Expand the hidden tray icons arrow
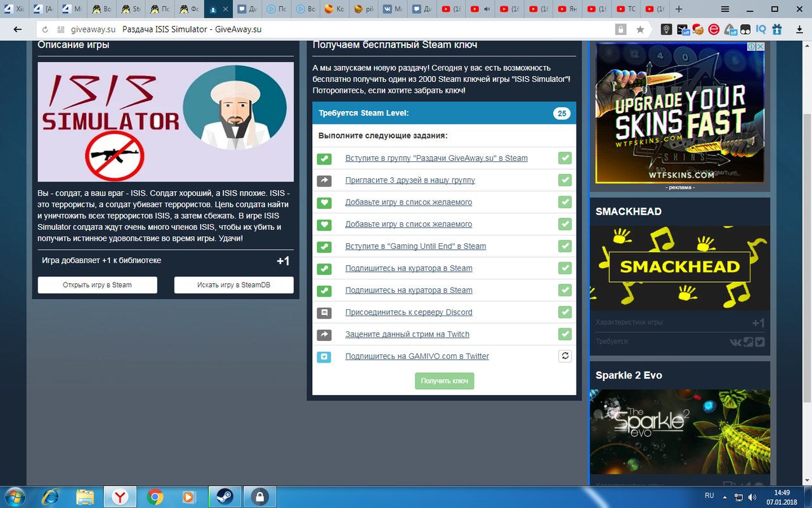This screenshot has width=812, height=508. (x=725, y=497)
